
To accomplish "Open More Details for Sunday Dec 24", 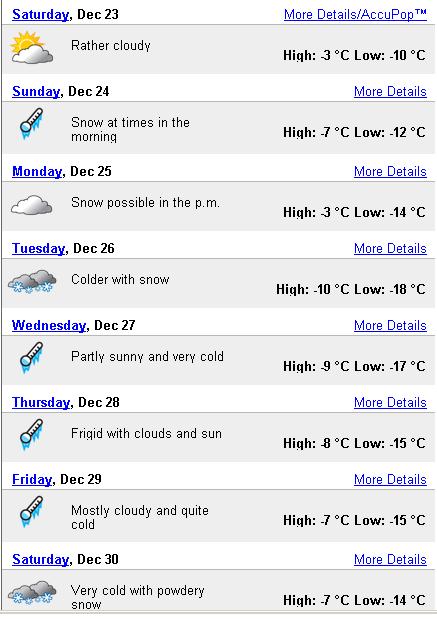I will pos(390,92).
